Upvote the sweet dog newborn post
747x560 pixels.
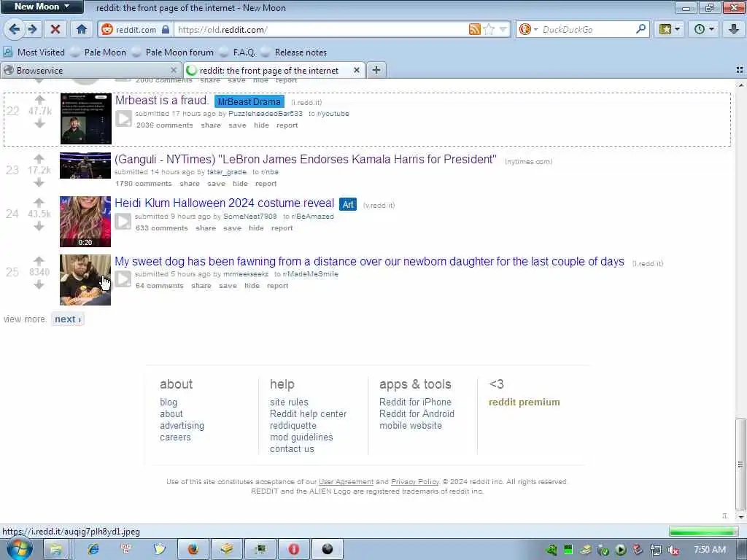pyautogui.click(x=39, y=260)
